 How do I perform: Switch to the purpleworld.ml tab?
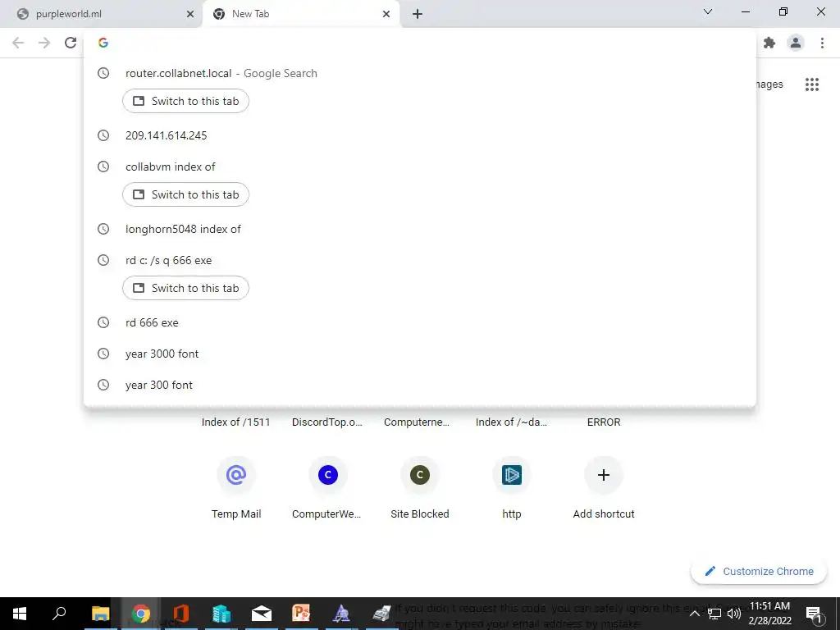(99, 14)
